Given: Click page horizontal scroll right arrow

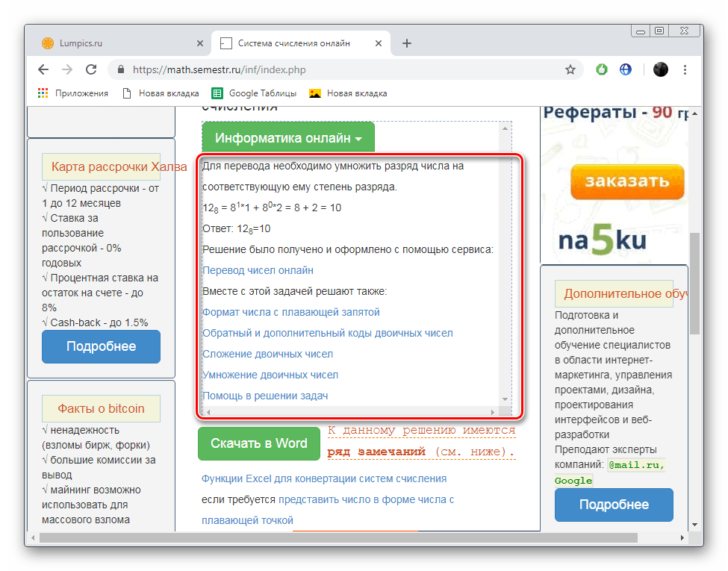Looking at the screenshot, I should click(682, 537).
